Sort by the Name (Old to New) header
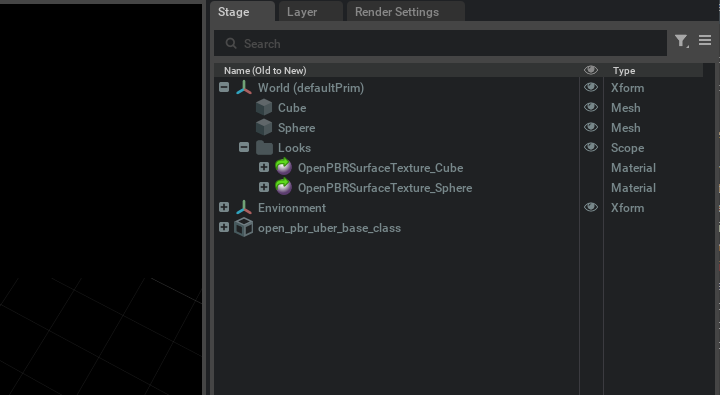This screenshot has width=720, height=395. [x=265, y=70]
